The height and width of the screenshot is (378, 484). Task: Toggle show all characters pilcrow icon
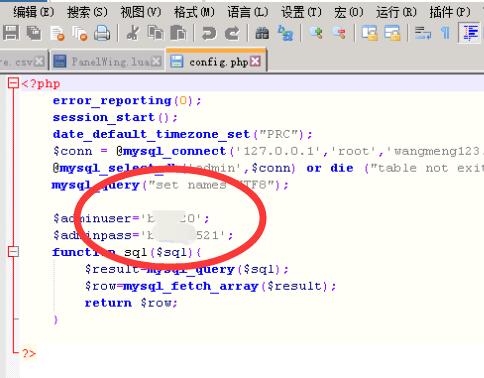point(445,33)
